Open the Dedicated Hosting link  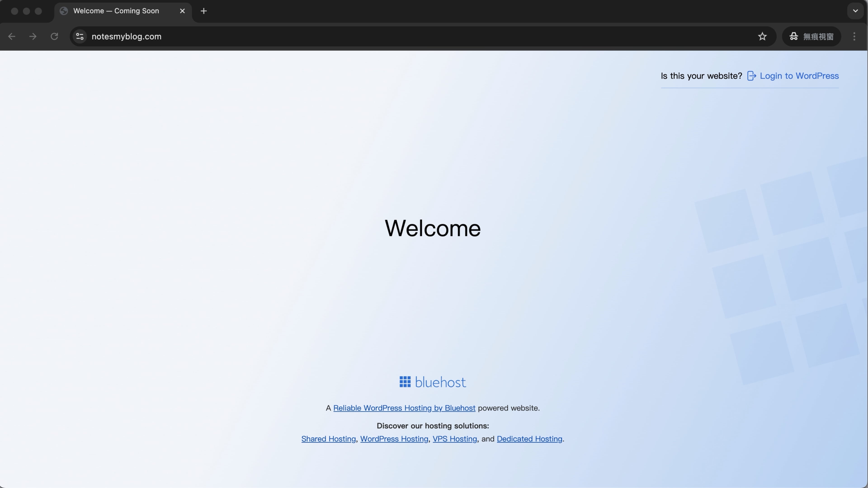click(x=529, y=439)
